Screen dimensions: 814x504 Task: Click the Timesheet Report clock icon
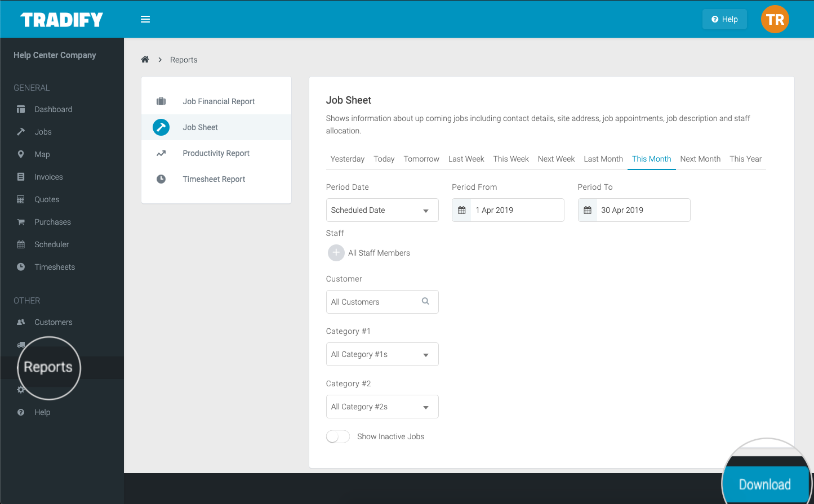tap(161, 179)
